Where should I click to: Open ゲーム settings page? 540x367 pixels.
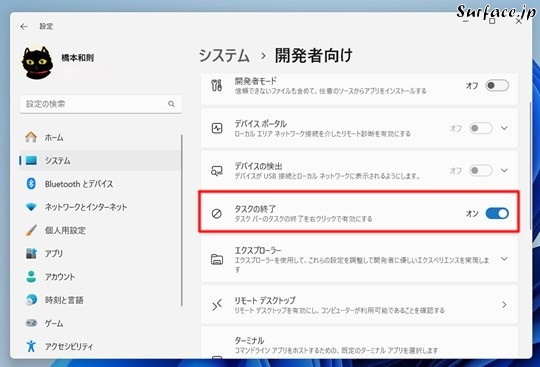click(x=100, y=323)
